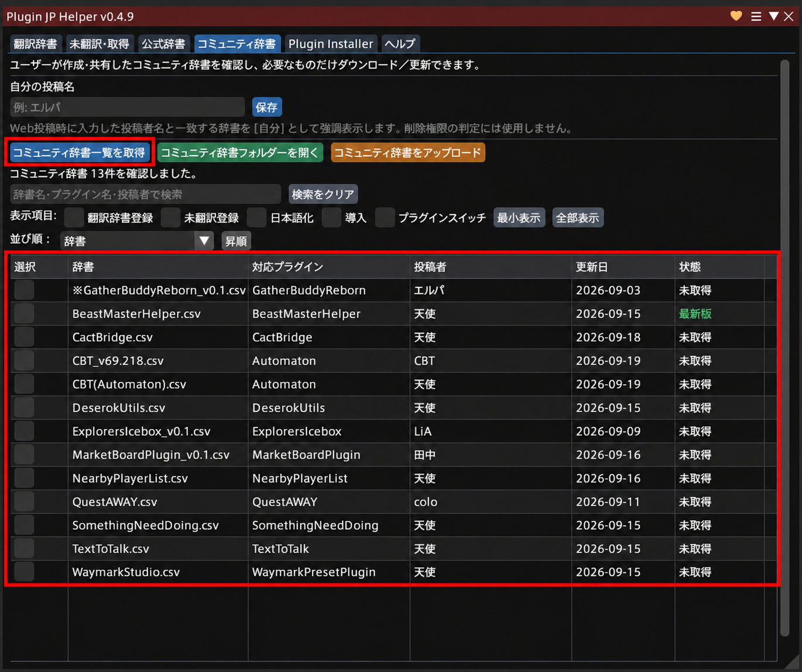Click the 最小表示 button
Viewport: 802px width, 672px height.
pyautogui.click(x=519, y=218)
